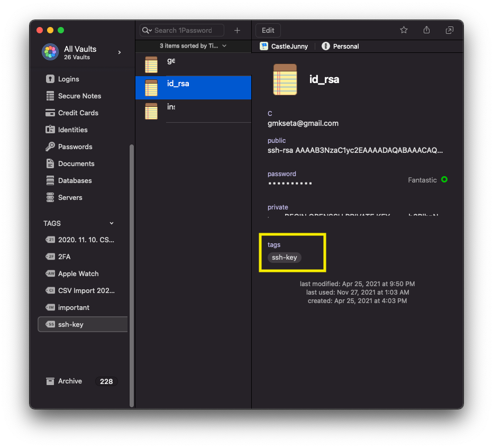Open the share icon in toolbar
493x448 pixels.
tap(426, 30)
